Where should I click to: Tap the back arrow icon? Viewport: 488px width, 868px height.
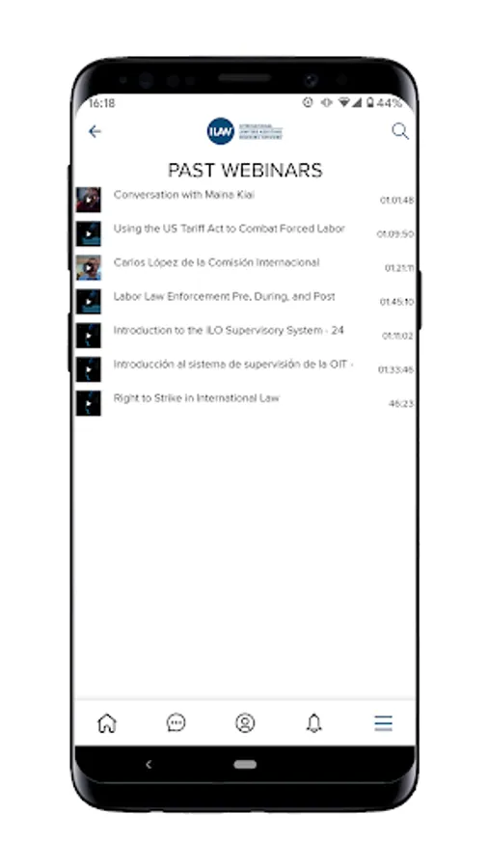click(x=95, y=132)
